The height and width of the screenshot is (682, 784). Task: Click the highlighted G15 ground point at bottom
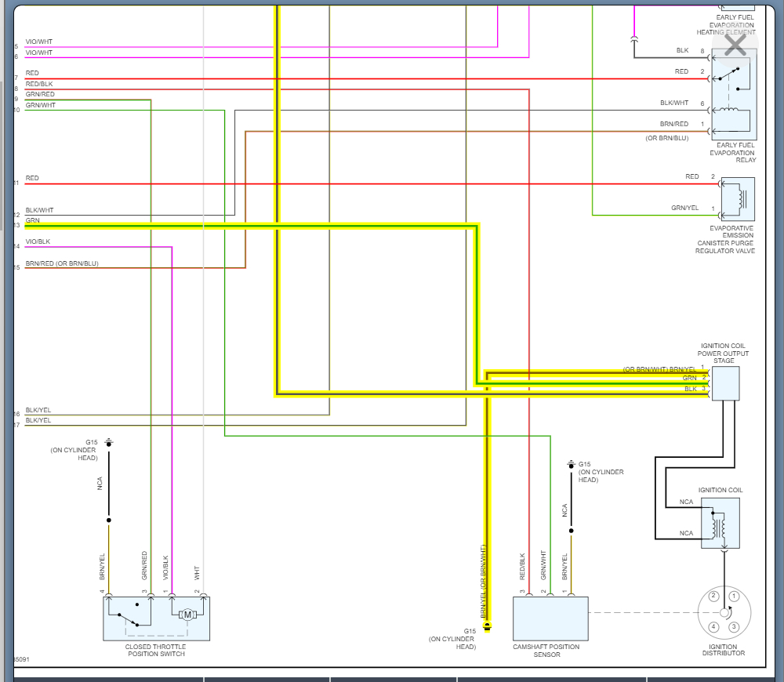coord(487,626)
